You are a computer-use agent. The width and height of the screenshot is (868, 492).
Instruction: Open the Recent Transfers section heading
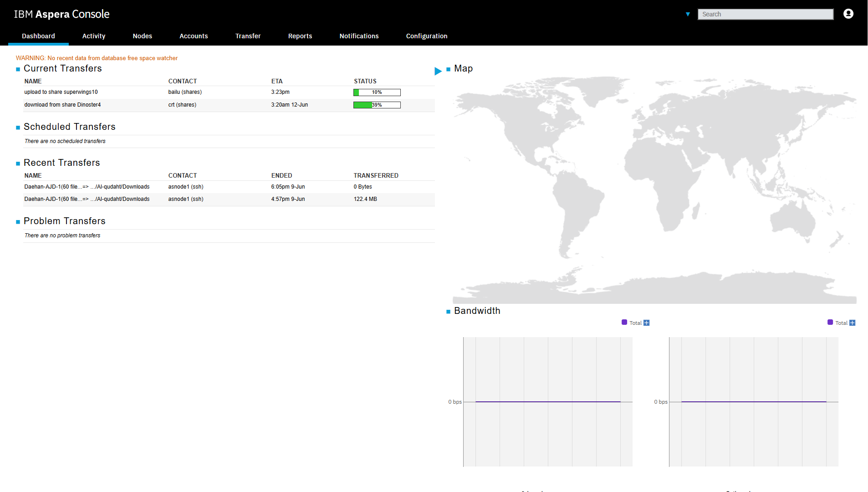62,163
